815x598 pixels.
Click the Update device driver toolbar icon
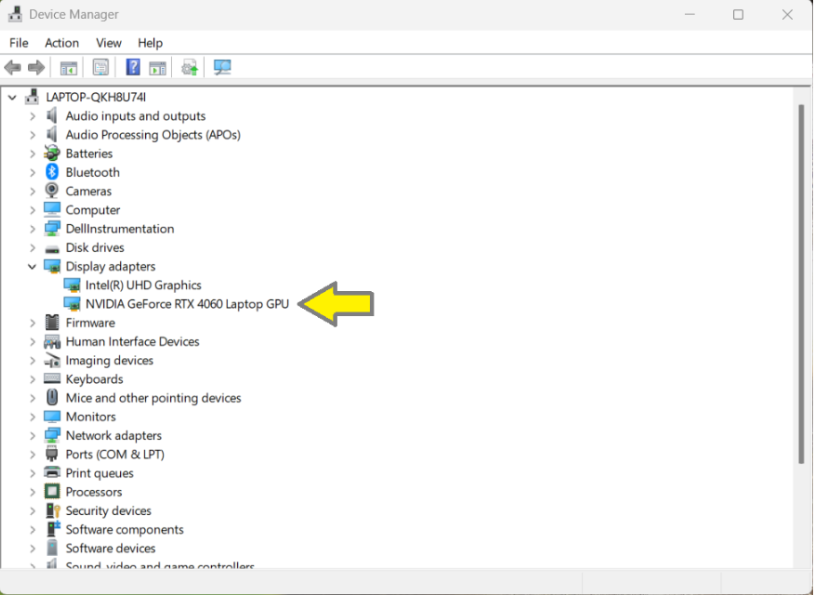tap(189, 68)
